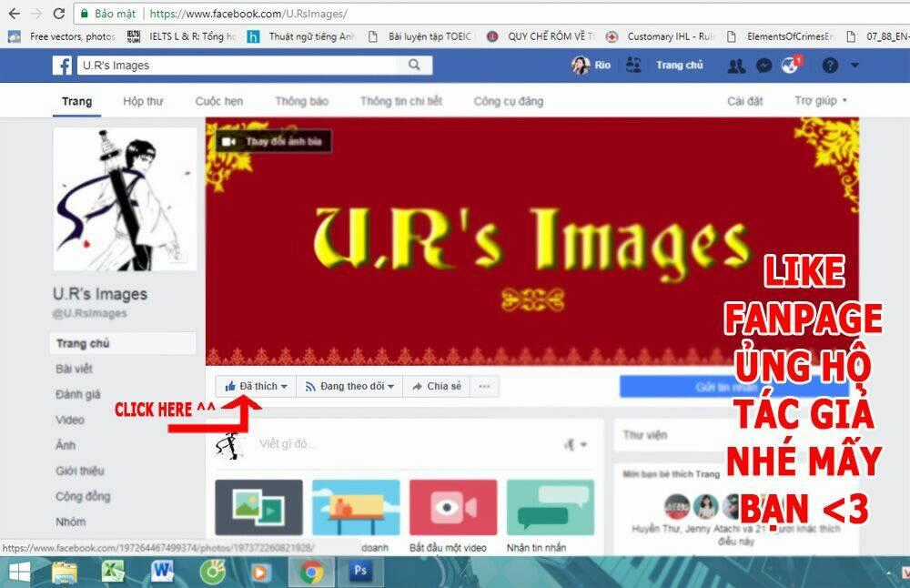Screen dimensions: 910x588
Task: Open the Messenger icon in header
Action: 765,66
